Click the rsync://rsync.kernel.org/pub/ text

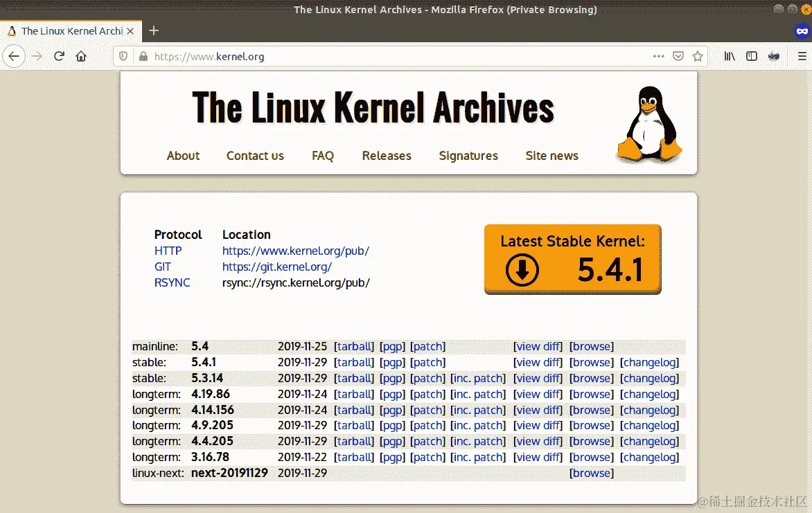[296, 282]
